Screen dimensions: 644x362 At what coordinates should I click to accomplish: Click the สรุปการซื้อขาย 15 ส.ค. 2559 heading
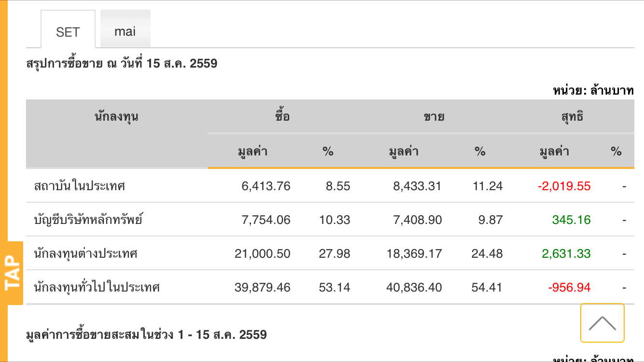(122, 63)
